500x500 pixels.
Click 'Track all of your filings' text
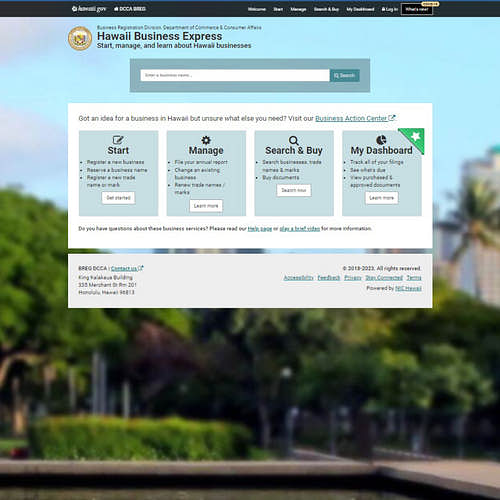coord(377,162)
